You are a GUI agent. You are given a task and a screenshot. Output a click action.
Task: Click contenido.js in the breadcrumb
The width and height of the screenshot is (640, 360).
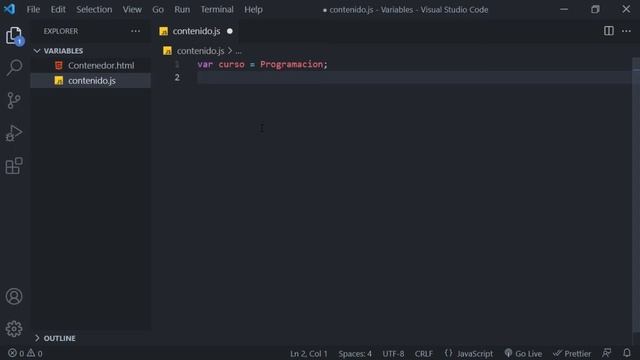point(200,51)
